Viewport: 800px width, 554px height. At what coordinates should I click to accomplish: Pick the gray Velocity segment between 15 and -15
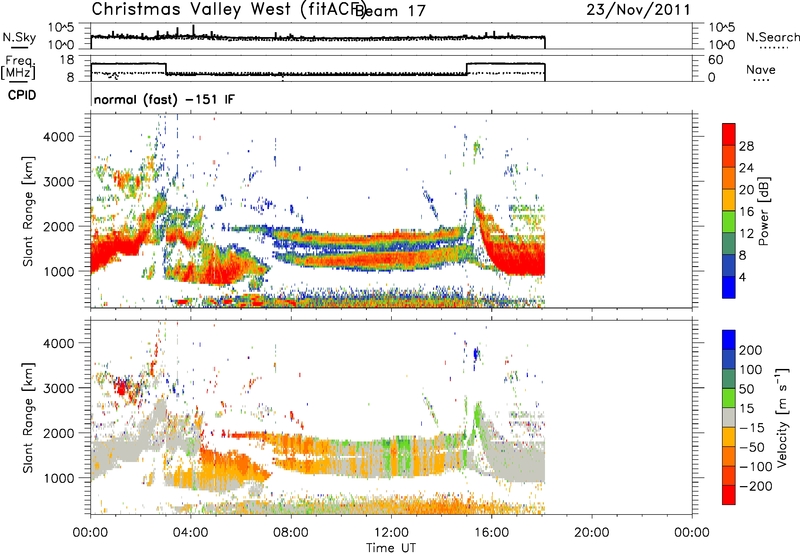(729, 417)
